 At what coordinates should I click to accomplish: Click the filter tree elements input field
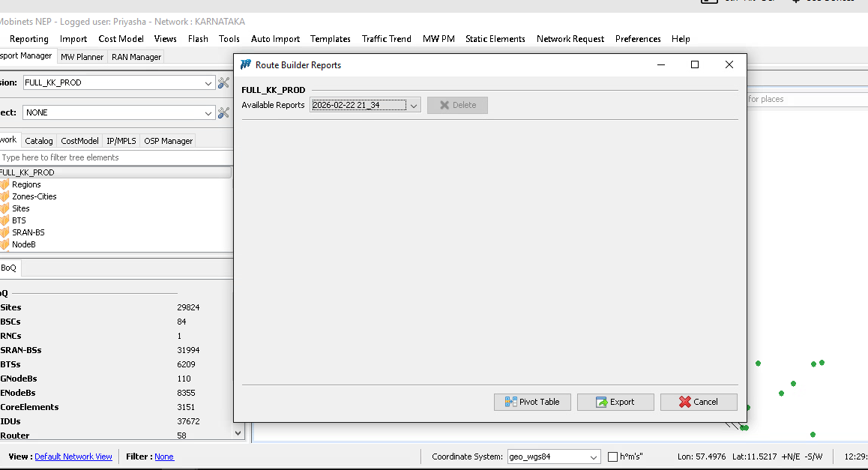coord(116,157)
